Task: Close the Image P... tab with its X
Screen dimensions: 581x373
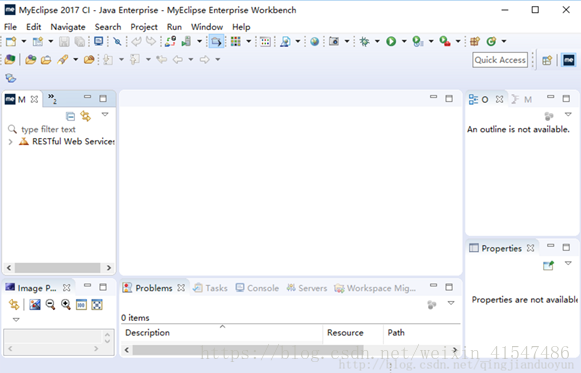Action: click(x=66, y=288)
